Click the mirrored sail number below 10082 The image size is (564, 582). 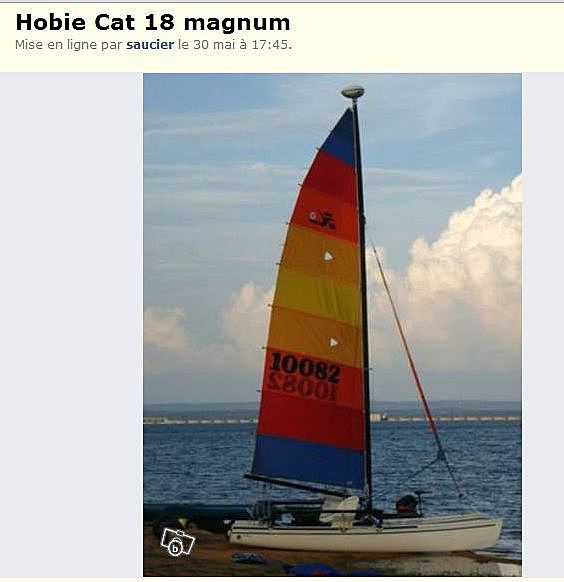(x=302, y=389)
